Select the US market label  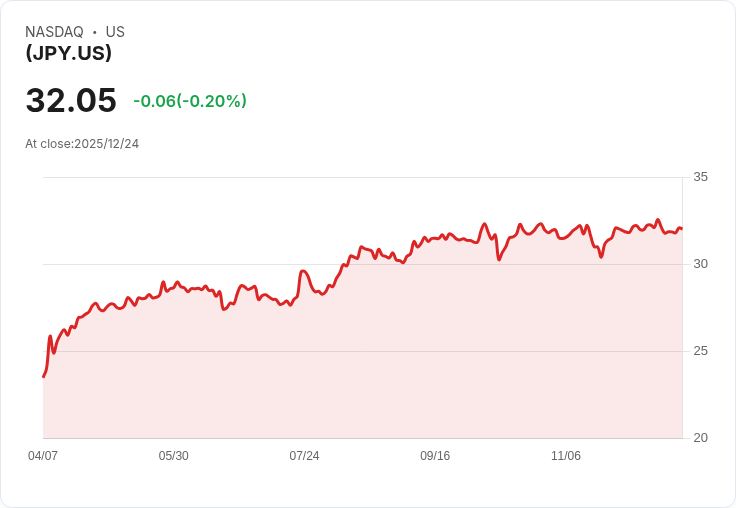coord(115,32)
